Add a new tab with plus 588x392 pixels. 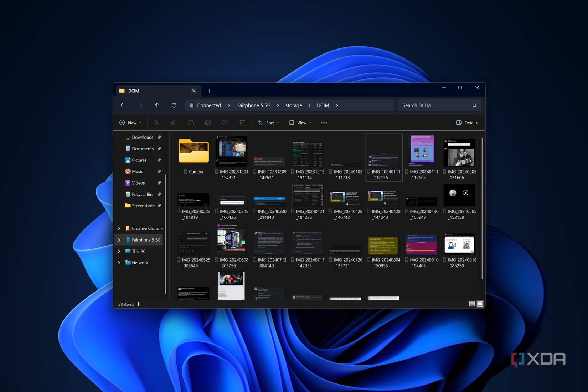[210, 91]
